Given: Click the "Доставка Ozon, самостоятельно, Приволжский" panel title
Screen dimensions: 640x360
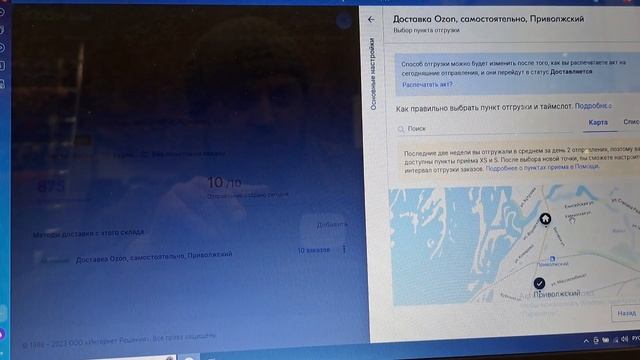Looking at the screenshot, I should tap(488, 19).
